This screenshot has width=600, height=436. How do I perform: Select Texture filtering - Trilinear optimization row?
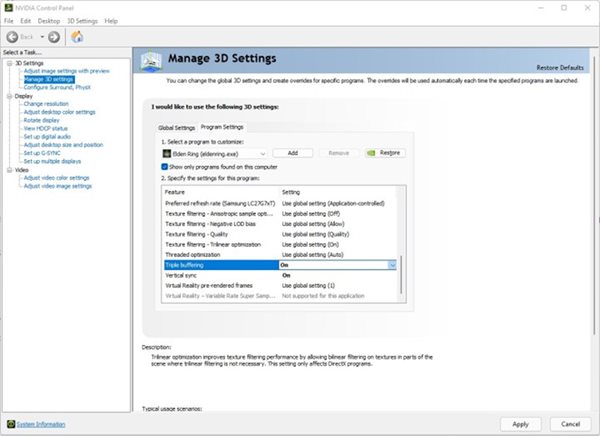280,245
